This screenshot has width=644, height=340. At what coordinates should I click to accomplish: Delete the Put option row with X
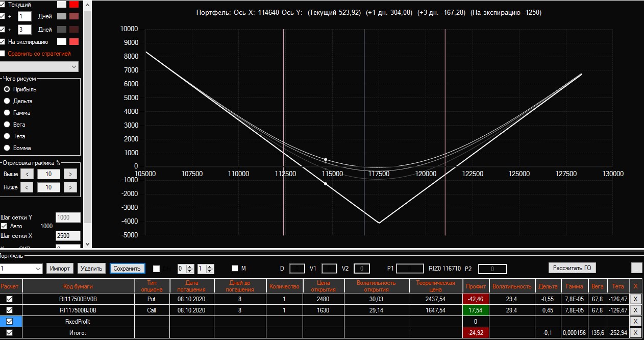(635, 299)
